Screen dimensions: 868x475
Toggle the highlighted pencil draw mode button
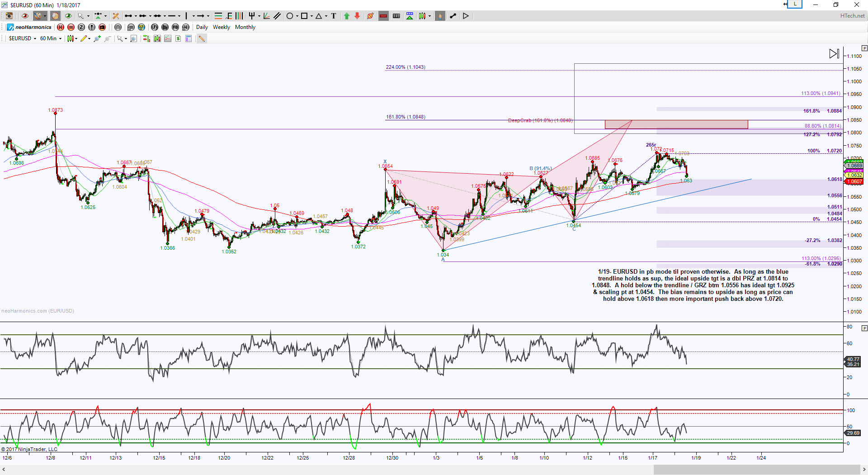point(202,39)
